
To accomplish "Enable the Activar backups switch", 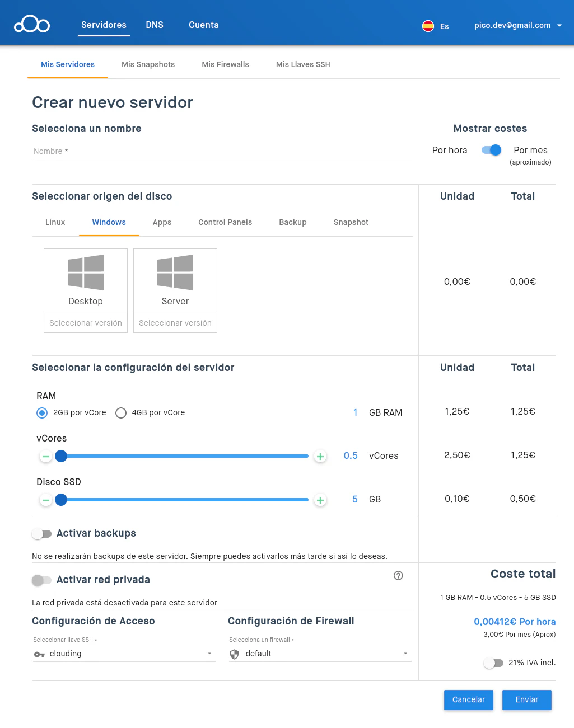I will (42, 534).
